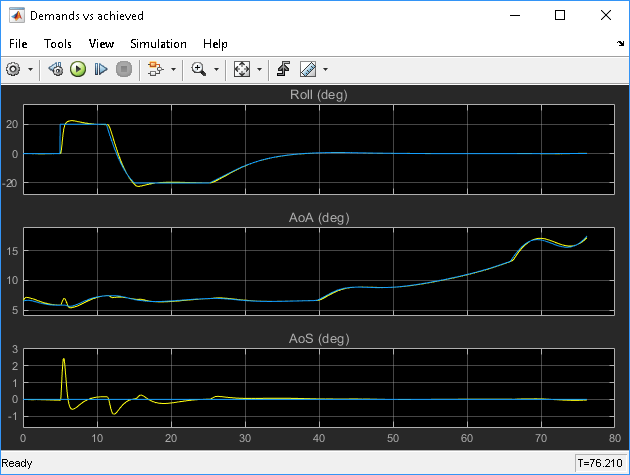Image resolution: width=630 pixels, height=475 pixels.
Task: Select the Highlight Simulink Block icon
Action: click(155, 69)
